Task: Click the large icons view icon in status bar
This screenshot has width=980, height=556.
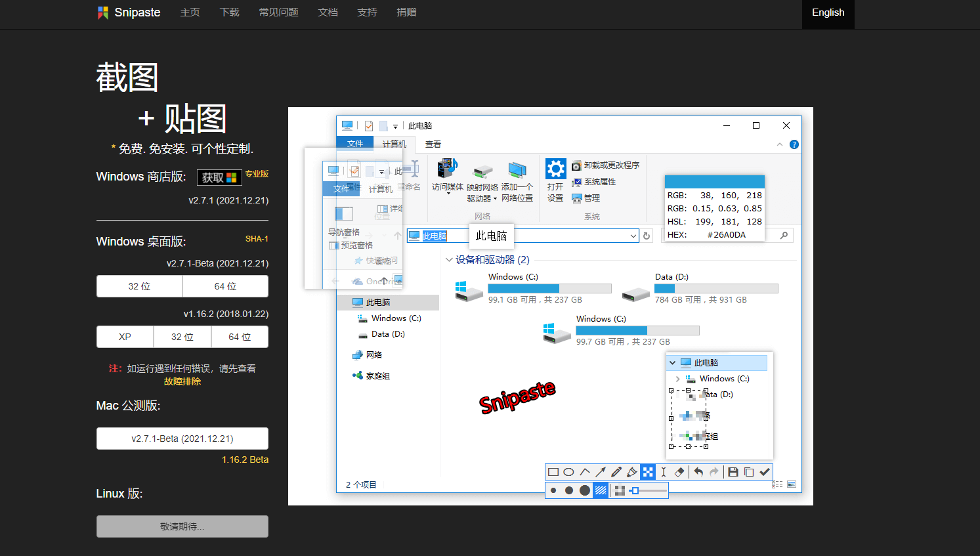Action: click(x=792, y=484)
